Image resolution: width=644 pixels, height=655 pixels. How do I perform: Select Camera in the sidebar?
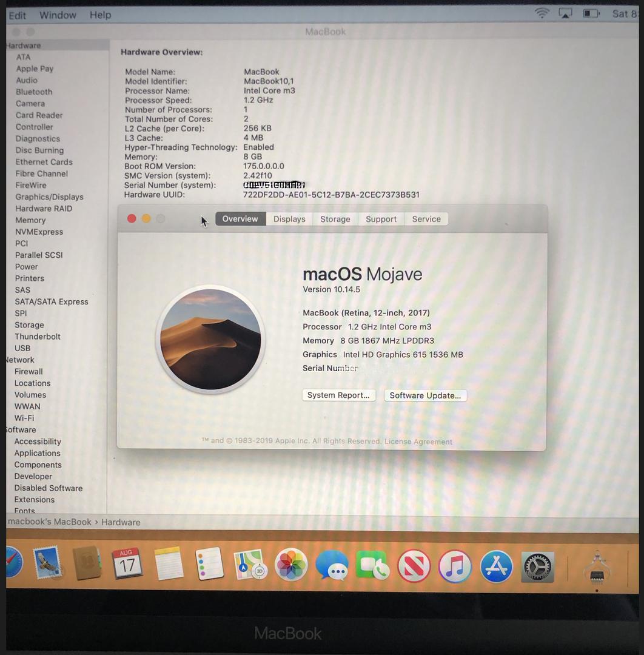click(30, 104)
